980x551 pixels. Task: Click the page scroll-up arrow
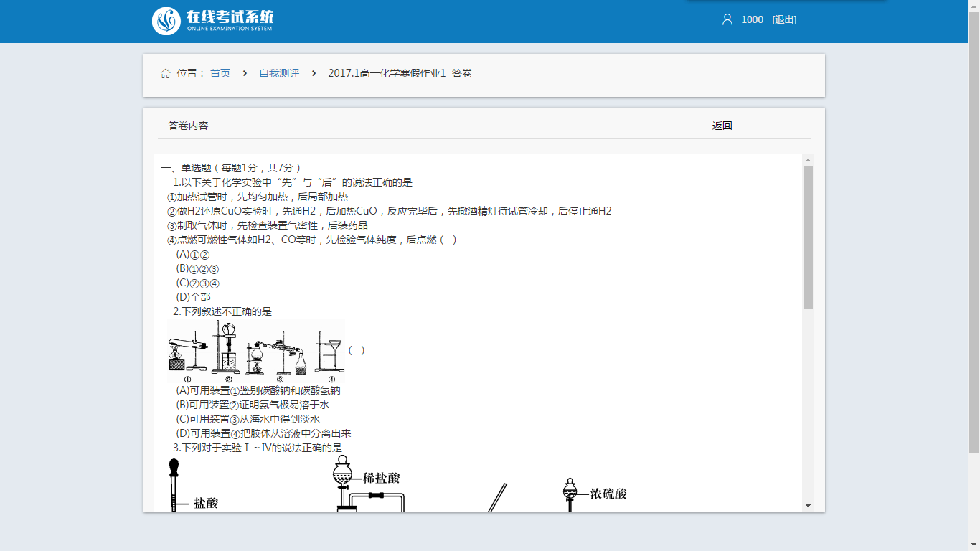tap(974, 6)
